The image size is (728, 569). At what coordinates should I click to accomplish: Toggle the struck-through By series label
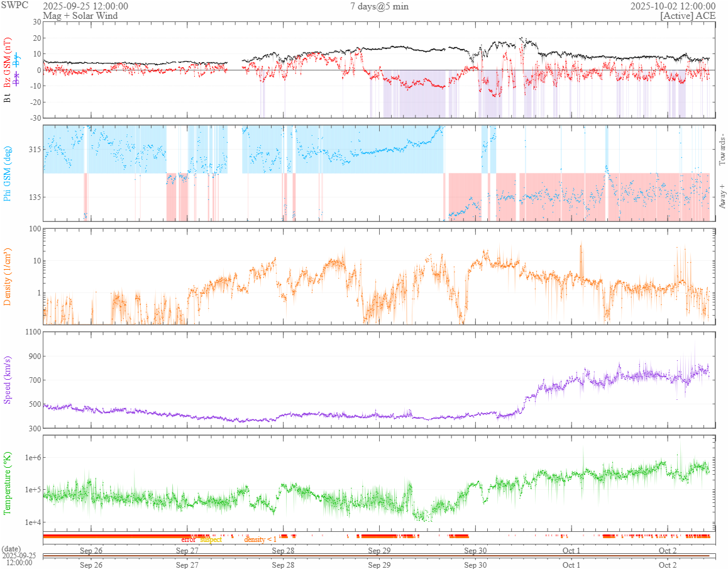pos(17,60)
